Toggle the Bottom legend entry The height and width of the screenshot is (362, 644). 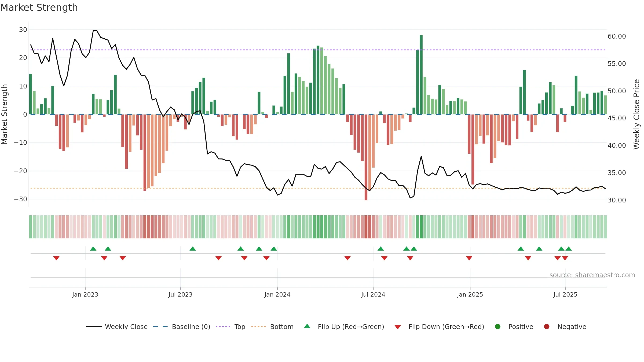click(272, 327)
